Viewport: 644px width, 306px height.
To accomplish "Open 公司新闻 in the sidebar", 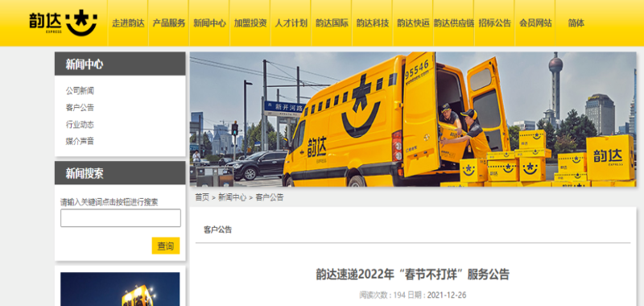I will 80,91.
